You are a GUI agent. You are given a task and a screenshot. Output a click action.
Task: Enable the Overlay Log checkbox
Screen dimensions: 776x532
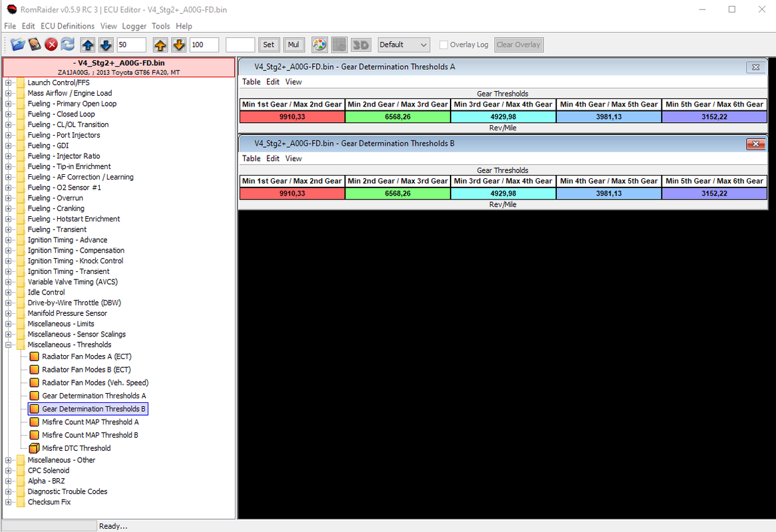tap(444, 45)
